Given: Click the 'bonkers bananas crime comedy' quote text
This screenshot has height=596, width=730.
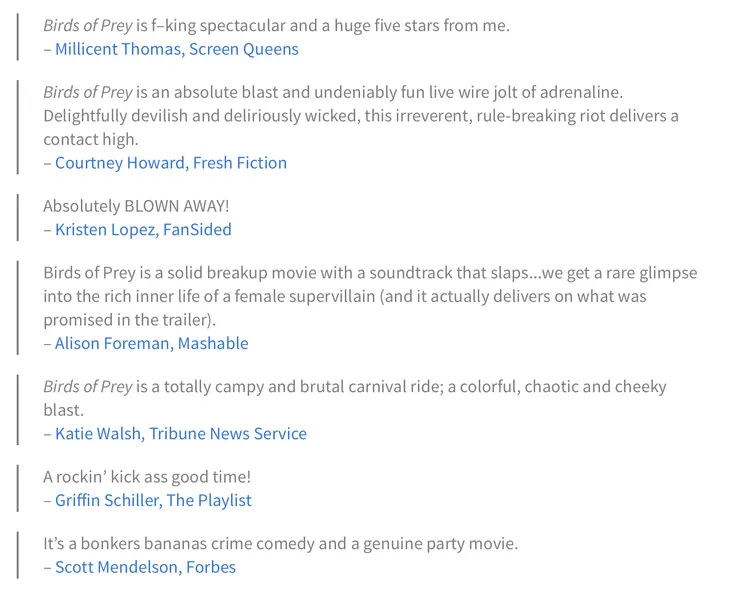Looking at the screenshot, I should tap(281, 543).
